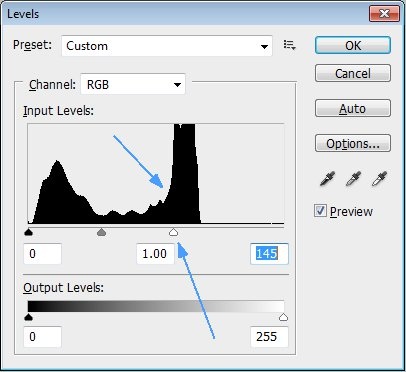The image size is (406, 372).
Task: Click the input highlight white slider handle
Action: (x=173, y=232)
